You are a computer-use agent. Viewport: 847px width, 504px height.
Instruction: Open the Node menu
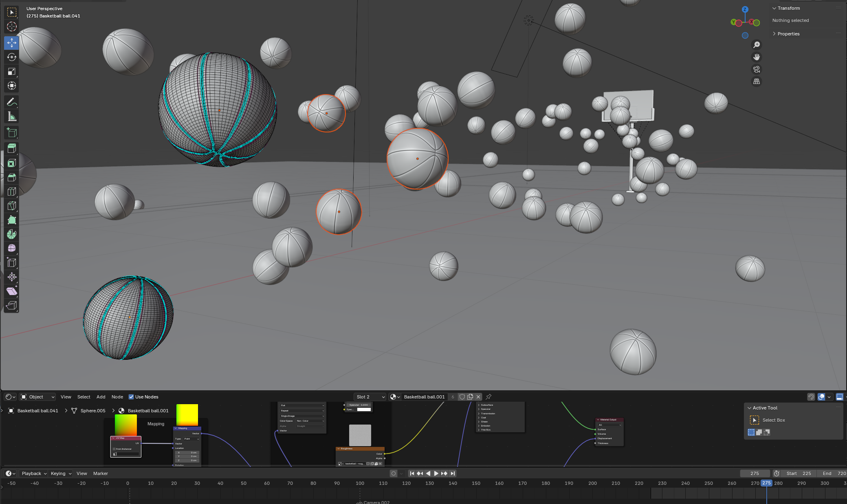(x=117, y=397)
